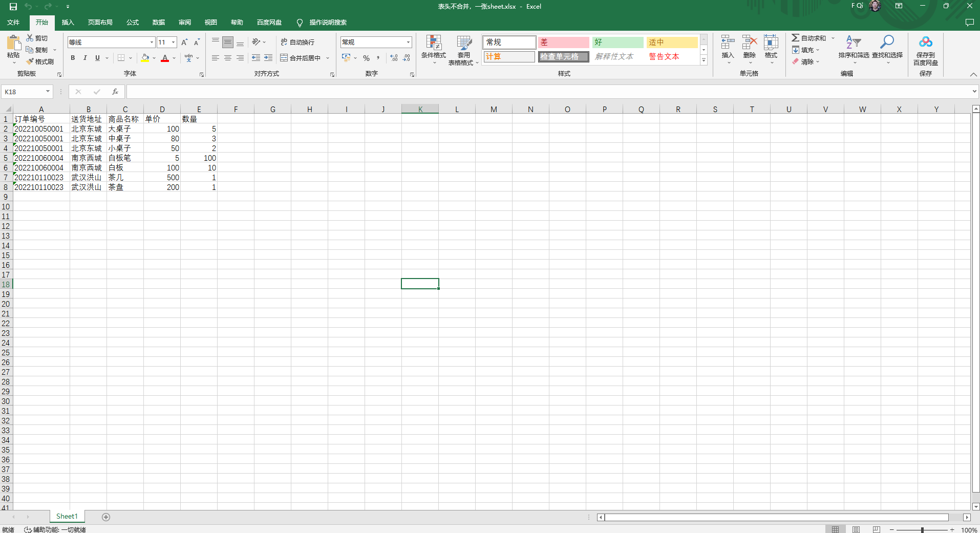Viewport: 980px width, 533px height.
Task: Click the Copy (复制) button
Action: click(x=37, y=50)
